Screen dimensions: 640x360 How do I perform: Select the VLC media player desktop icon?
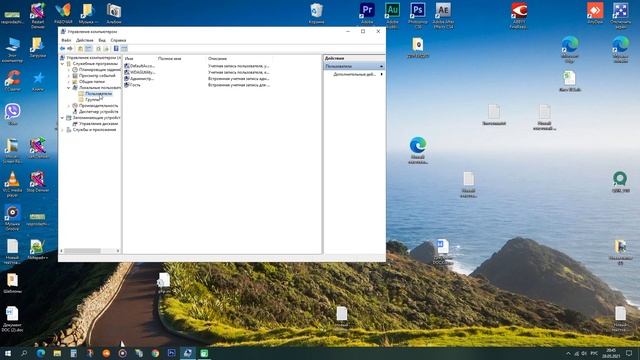[13, 184]
